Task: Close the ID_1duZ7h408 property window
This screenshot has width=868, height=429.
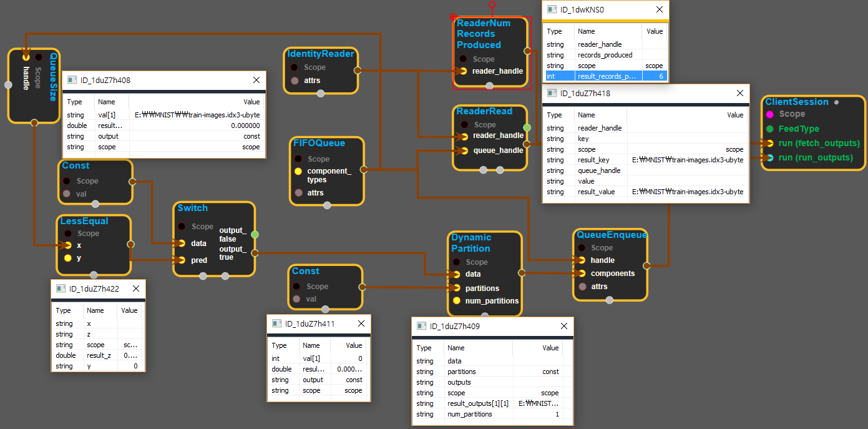Action: (x=256, y=80)
